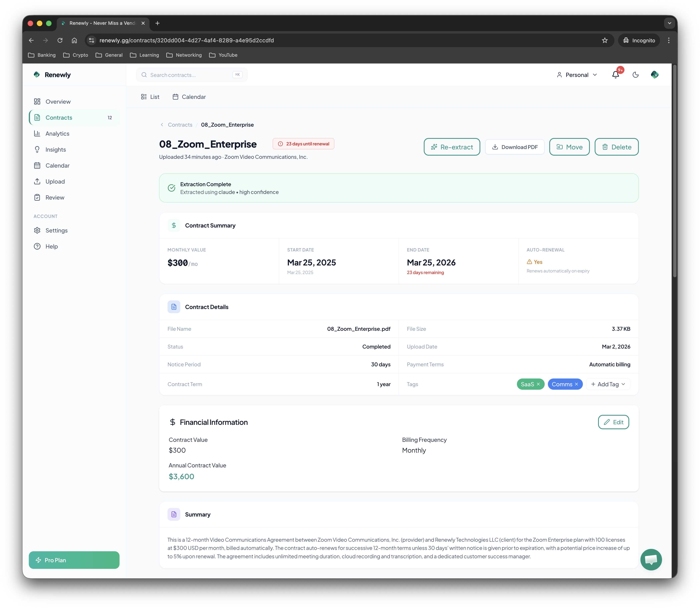The height and width of the screenshot is (608, 700).
Task: Click the user avatar icon
Action: pos(654,75)
